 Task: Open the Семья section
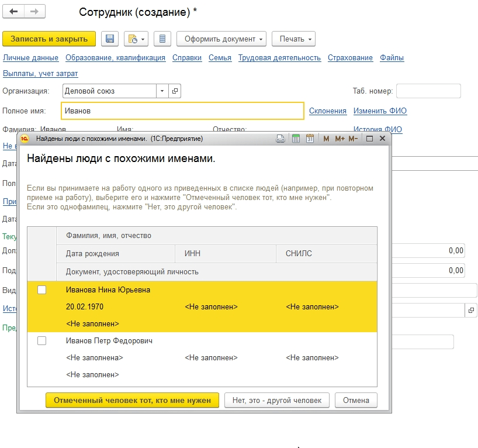click(220, 58)
